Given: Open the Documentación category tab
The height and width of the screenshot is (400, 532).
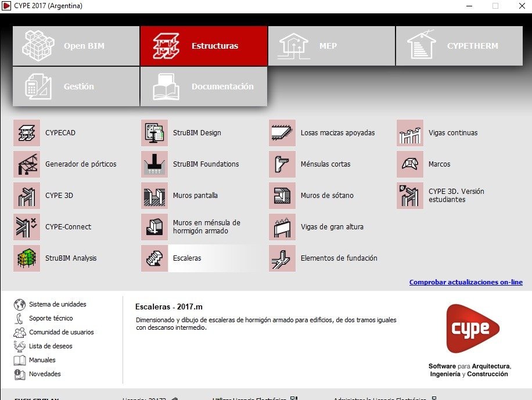Looking at the screenshot, I should point(204,87).
